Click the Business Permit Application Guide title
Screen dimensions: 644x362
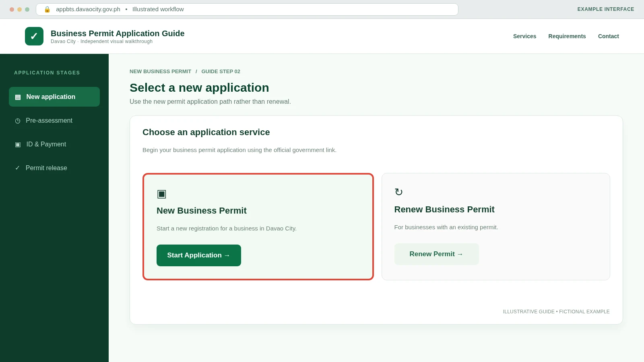[118, 33]
